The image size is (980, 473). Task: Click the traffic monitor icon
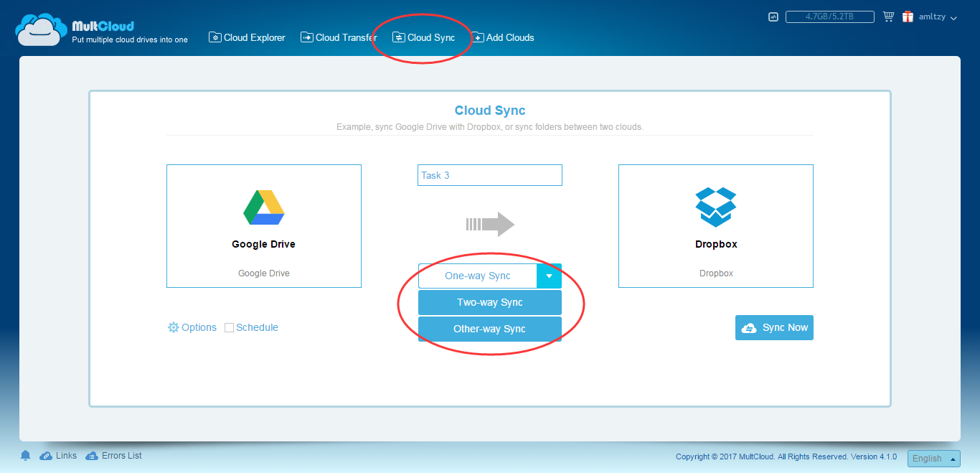[x=773, y=17]
